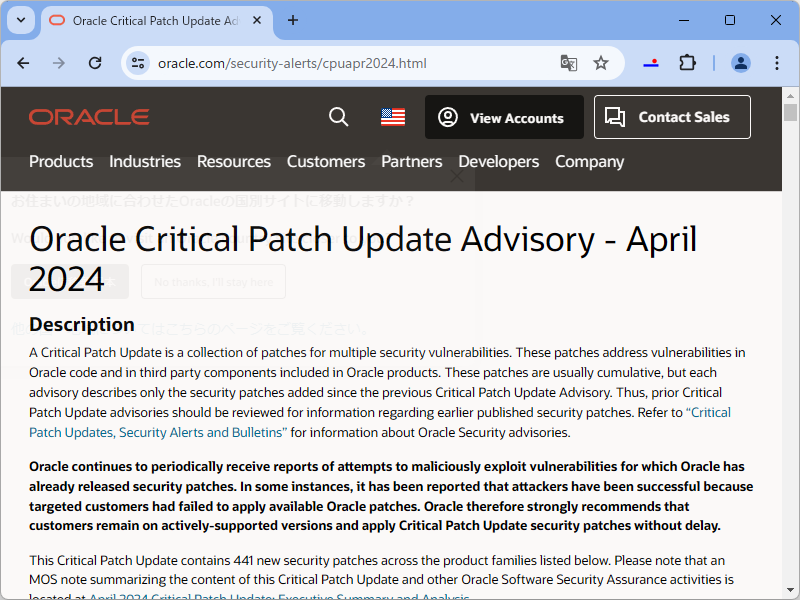Click the back navigation arrow
800x600 pixels.
coord(23,62)
